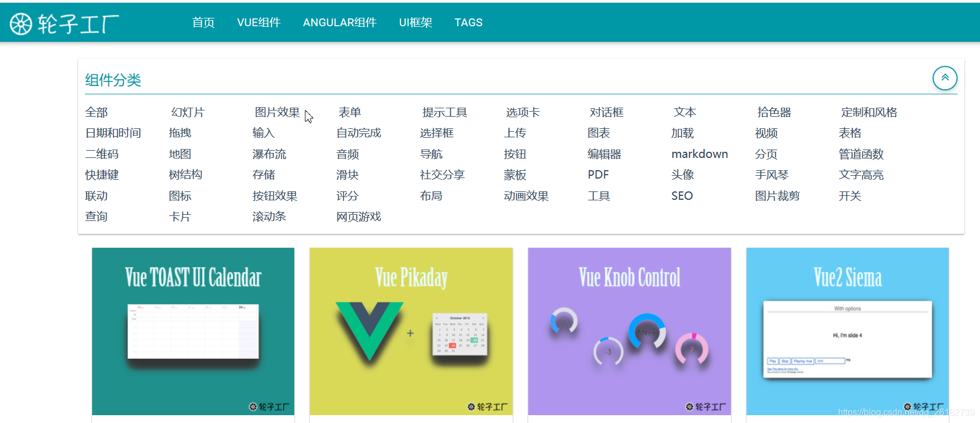Filter by 日期和时间 category
Viewport: 980px width, 423px height.
tap(113, 133)
